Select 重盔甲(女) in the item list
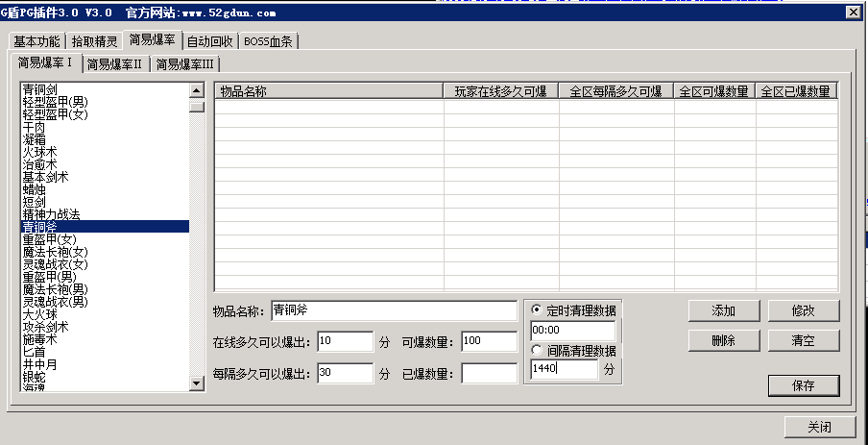 point(105,239)
